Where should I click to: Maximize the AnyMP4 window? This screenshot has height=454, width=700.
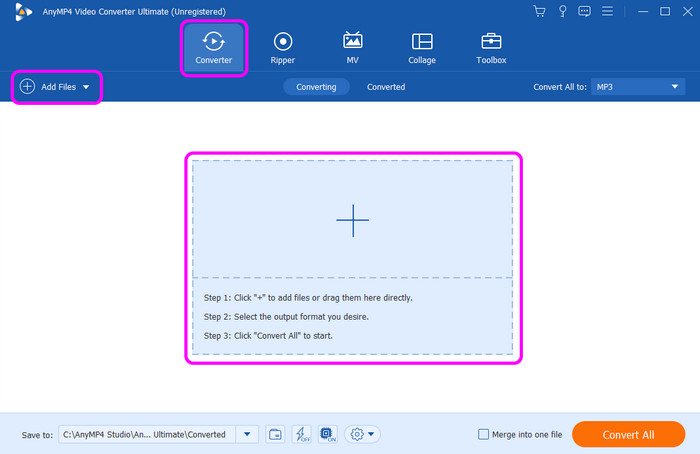click(665, 11)
